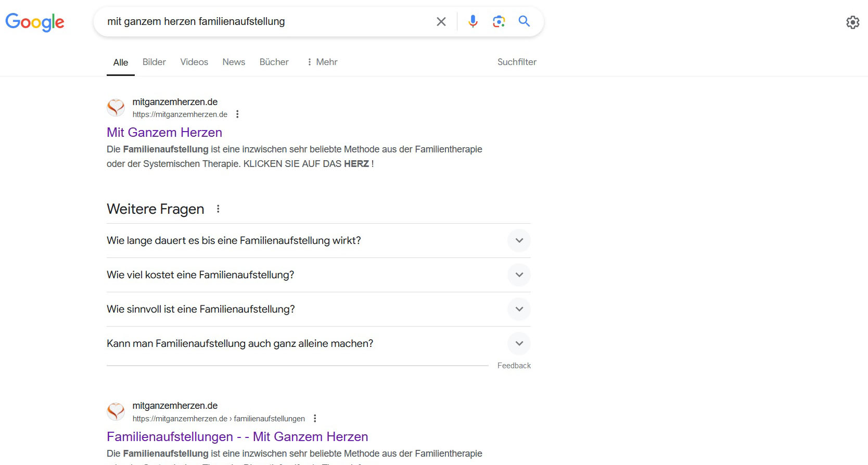Start voice search with microphone icon
Viewport: 868px width, 465px height.
coord(473,21)
